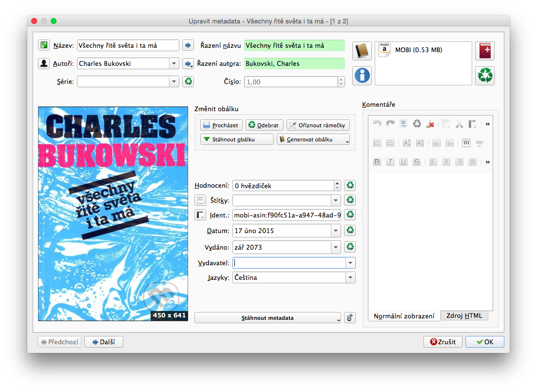Click the Vydavatel publisher input field
The height and width of the screenshot is (392, 537).
point(288,263)
